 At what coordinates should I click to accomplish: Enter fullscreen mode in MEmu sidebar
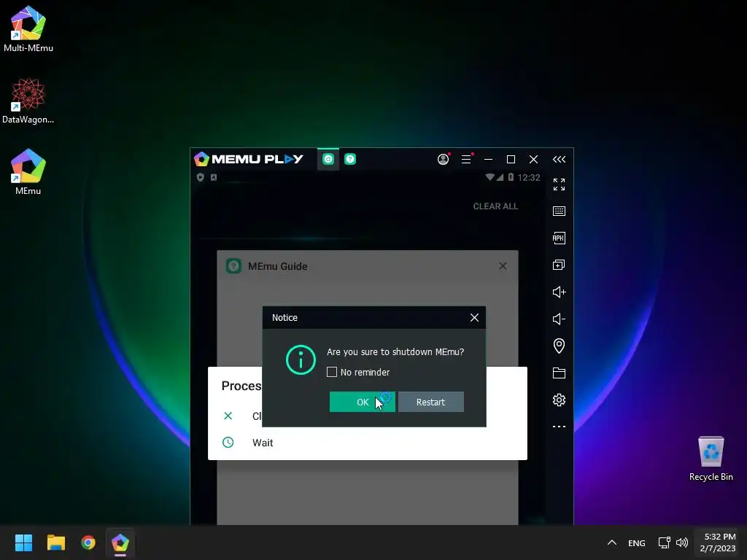[560, 184]
